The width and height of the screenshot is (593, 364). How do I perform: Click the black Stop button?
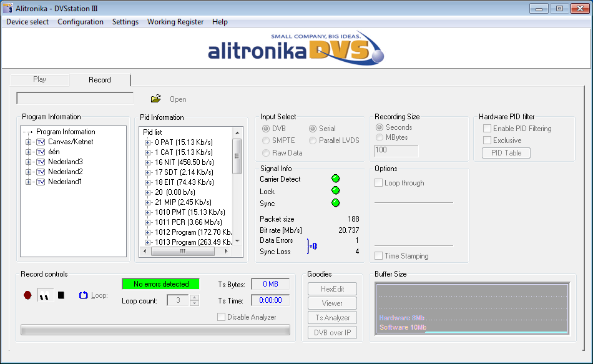point(61,295)
